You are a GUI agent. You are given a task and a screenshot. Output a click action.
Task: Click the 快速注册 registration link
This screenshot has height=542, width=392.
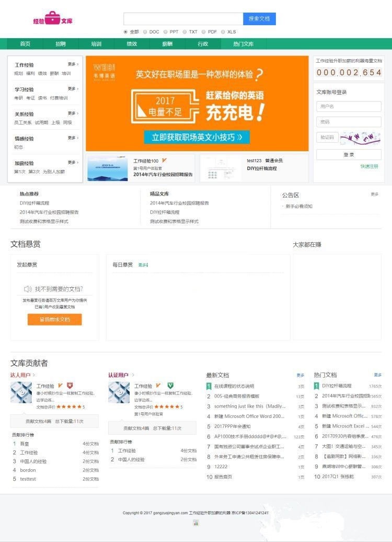tap(369, 166)
